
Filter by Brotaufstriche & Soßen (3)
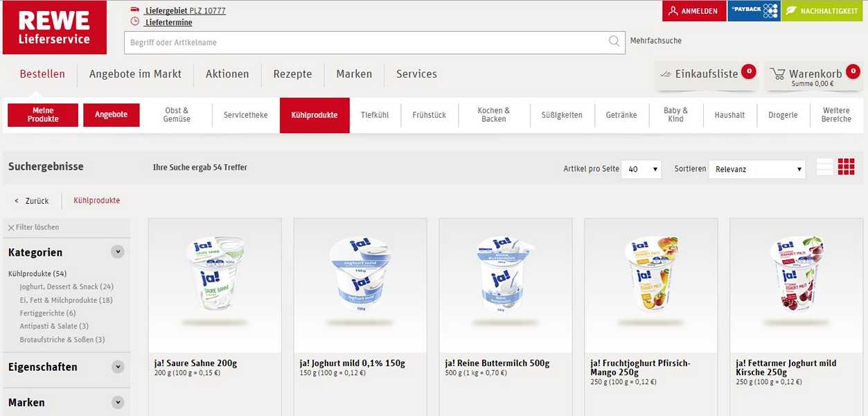62,340
